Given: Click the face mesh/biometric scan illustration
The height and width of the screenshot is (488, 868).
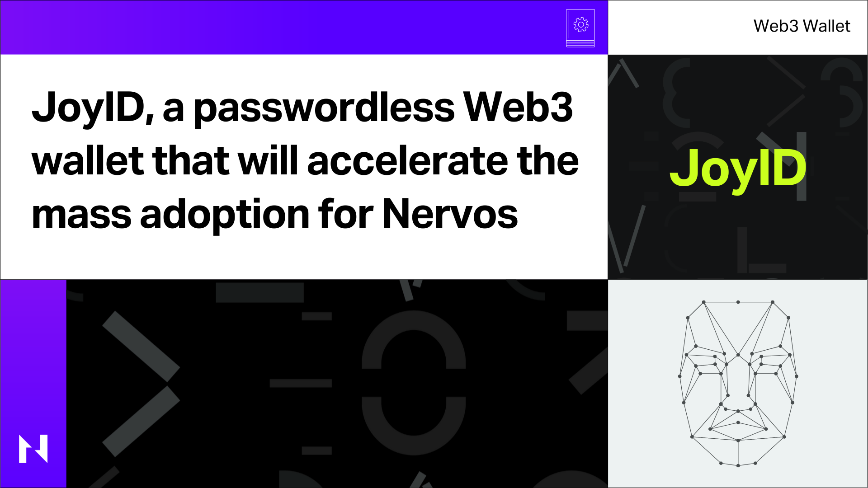Looking at the screenshot, I should [x=737, y=384].
